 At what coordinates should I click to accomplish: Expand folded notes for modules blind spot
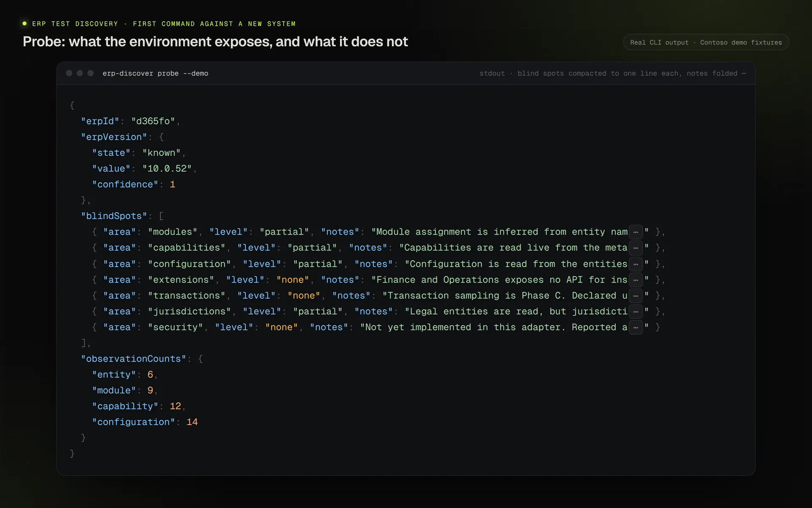635,232
